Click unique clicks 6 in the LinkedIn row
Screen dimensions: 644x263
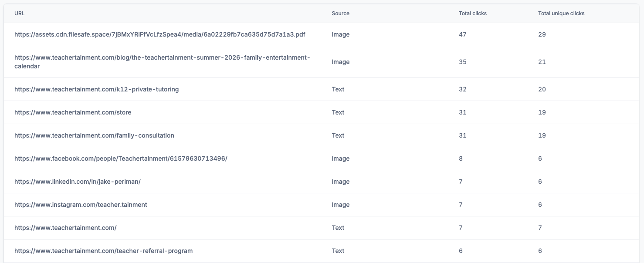540,182
